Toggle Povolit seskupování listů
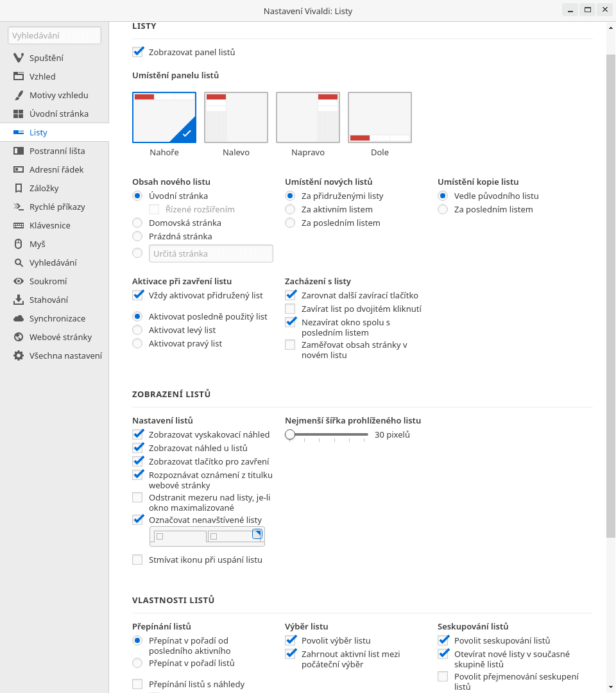616x693 pixels. (443, 640)
